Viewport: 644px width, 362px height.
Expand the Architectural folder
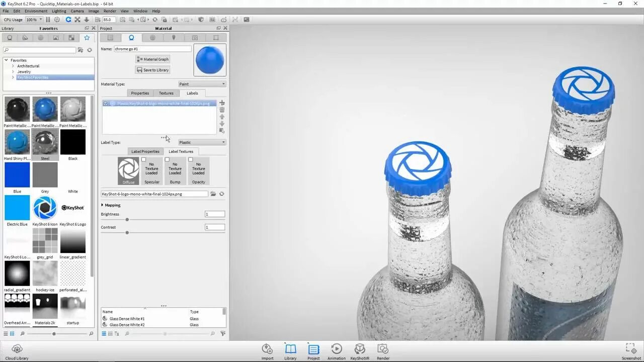[x=13, y=66]
